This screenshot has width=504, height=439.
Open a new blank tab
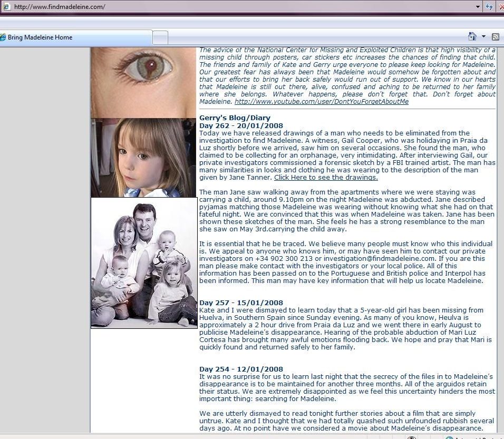pos(160,37)
